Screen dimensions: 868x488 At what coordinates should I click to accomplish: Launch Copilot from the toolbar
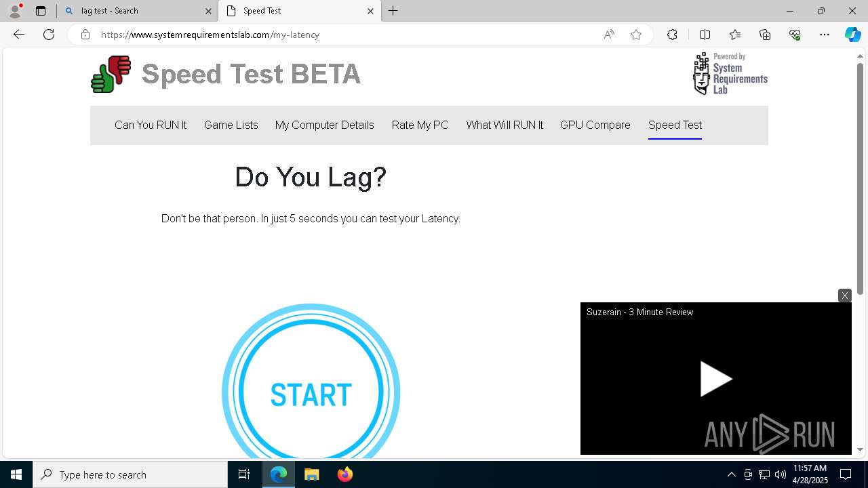pos(852,35)
